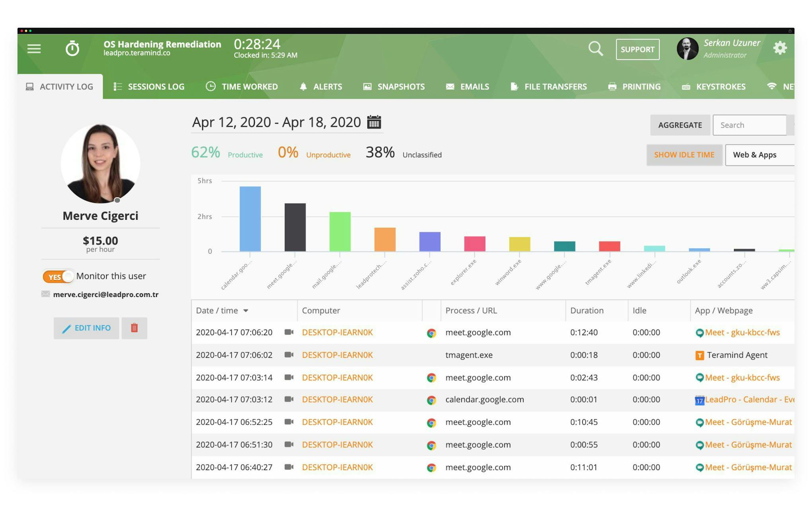
Task: Open the TIME WORKED tab
Action: [242, 86]
